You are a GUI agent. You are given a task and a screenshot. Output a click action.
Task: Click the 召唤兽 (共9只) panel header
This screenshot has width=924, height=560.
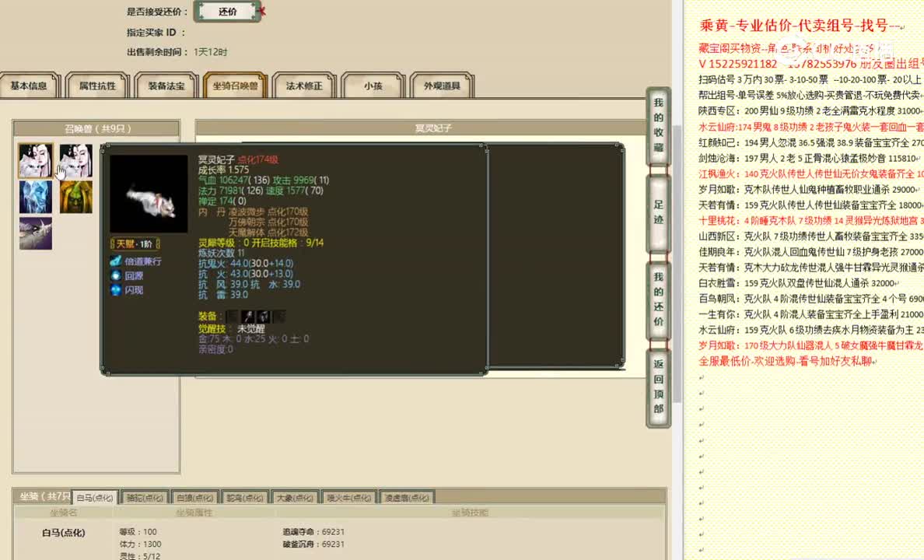coord(96,128)
